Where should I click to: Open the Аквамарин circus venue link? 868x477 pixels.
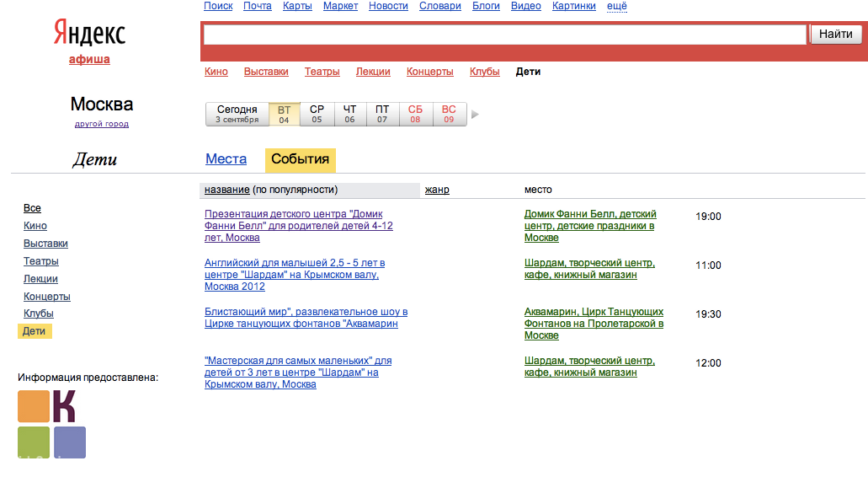(594, 324)
